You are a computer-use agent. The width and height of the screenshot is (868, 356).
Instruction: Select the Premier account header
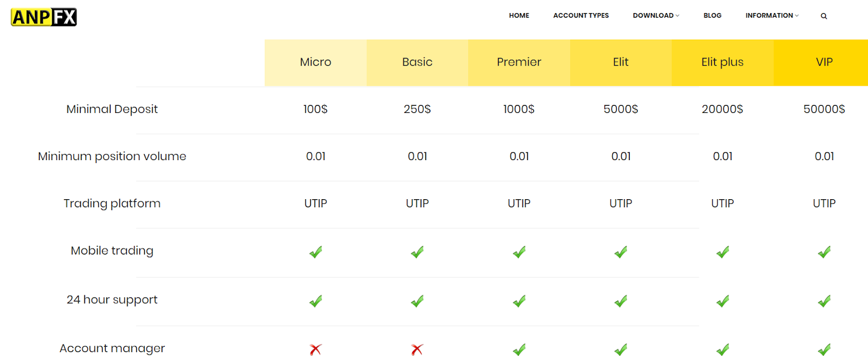(x=519, y=62)
